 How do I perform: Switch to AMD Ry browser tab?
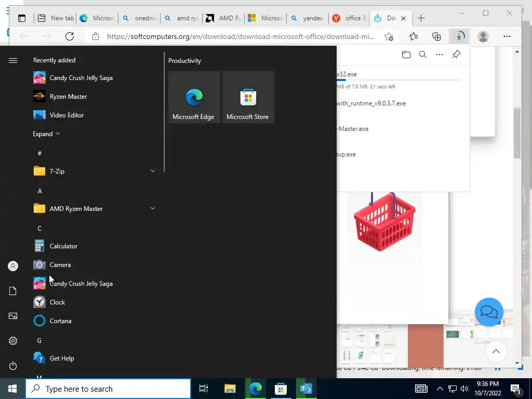point(224,18)
